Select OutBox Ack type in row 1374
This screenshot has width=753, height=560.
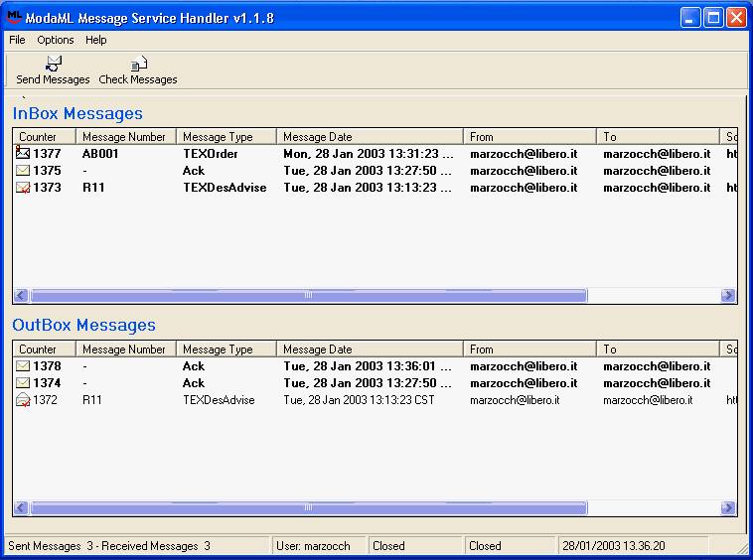(x=194, y=383)
